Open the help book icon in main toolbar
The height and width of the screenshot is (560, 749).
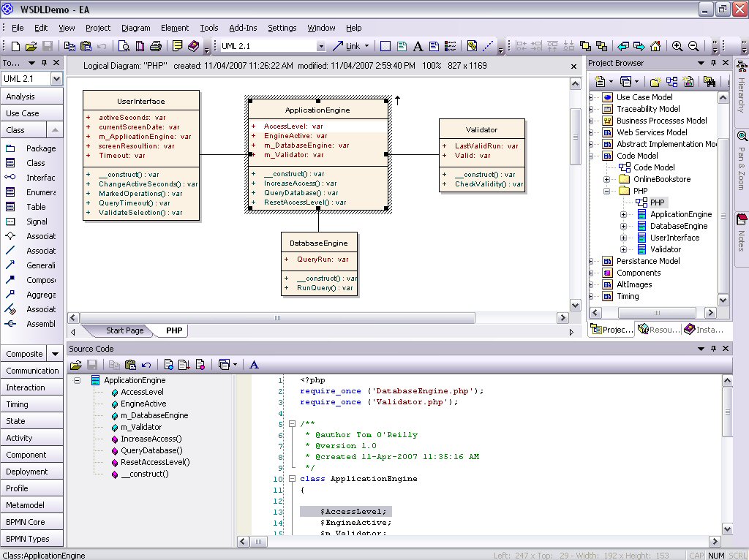193,46
